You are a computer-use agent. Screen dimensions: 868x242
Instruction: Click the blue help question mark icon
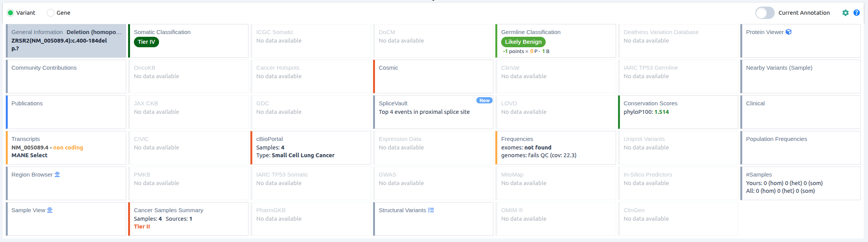tap(857, 13)
